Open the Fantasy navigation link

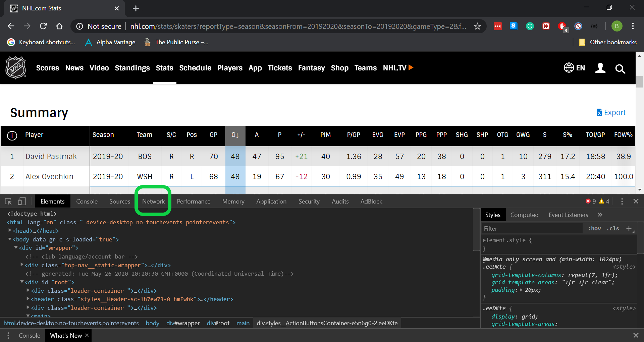coord(311,68)
